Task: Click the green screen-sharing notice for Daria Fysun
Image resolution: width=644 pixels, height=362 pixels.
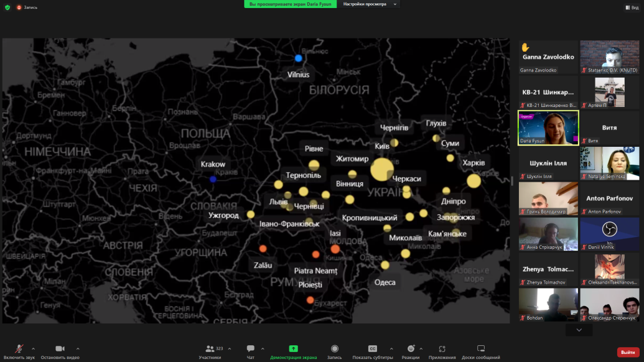Action: [x=291, y=4]
